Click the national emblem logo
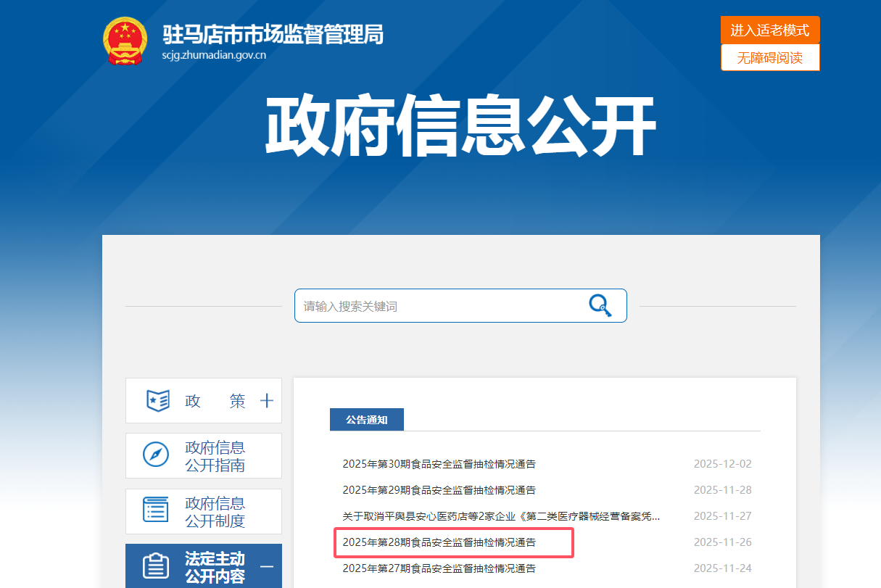Viewport: 881px width, 588px height. (125, 41)
